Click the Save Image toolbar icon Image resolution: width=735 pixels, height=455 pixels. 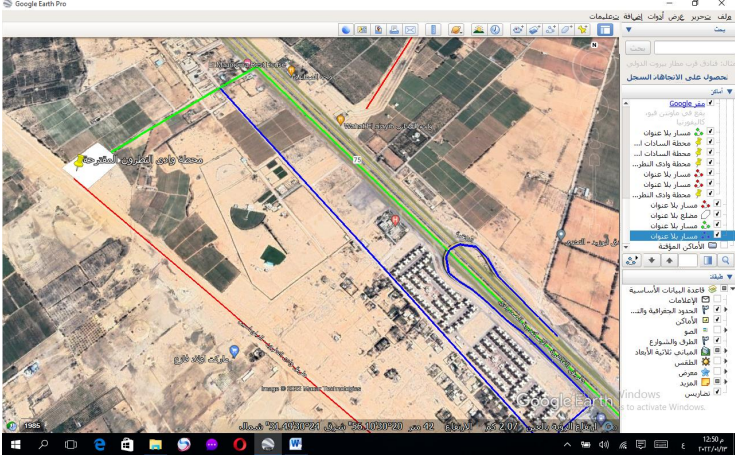point(378,30)
